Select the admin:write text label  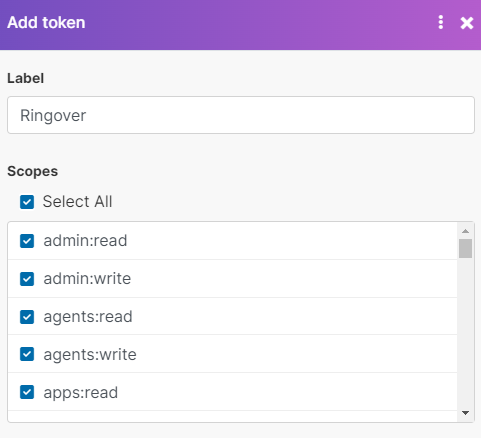click(x=87, y=279)
